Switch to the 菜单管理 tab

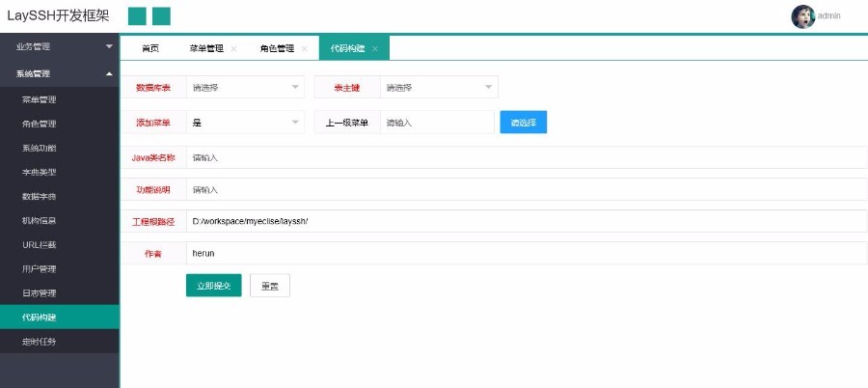point(206,49)
